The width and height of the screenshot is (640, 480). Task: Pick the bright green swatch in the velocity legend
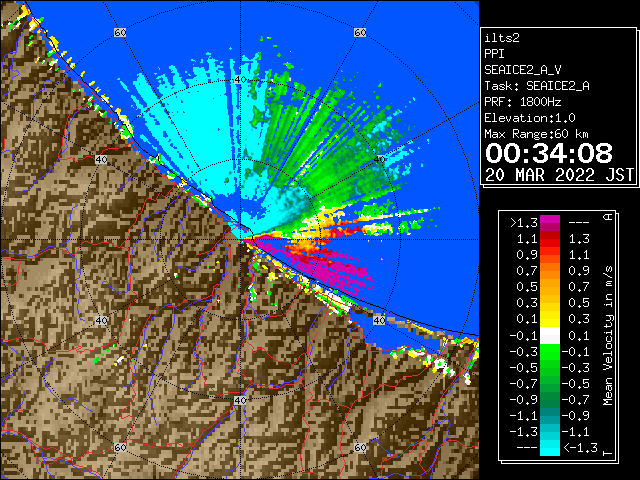pyautogui.click(x=550, y=352)
